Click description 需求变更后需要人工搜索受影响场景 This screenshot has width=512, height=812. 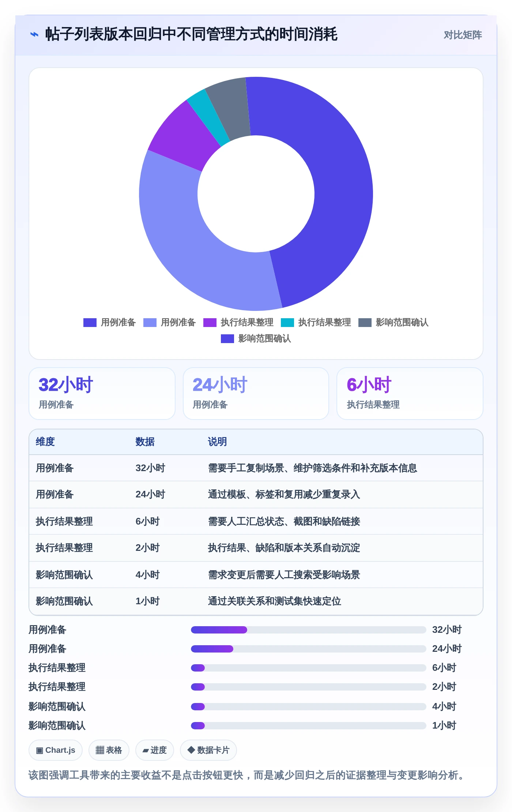click(x=284, y=575)
